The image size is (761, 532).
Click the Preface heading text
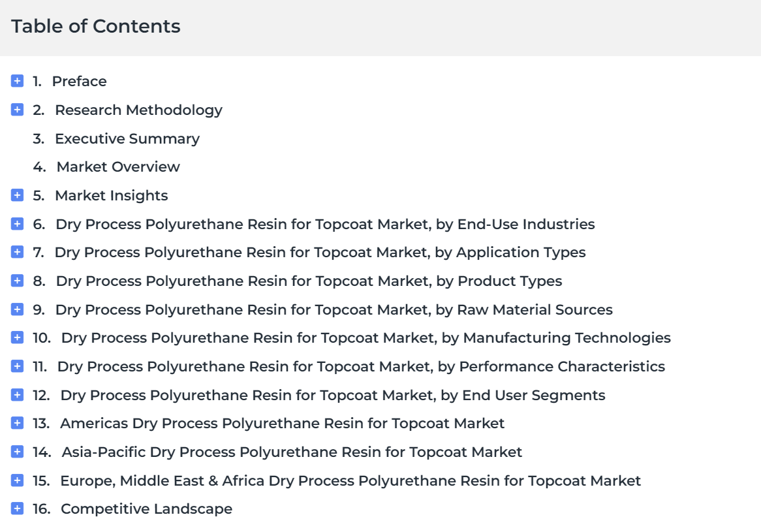point(79,81)
